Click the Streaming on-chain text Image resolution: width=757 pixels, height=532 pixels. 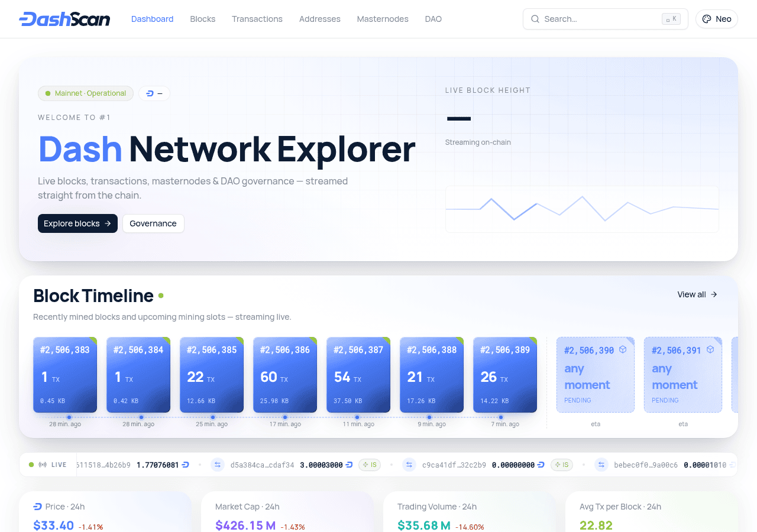pyautogui.click(x=478, y=142)
